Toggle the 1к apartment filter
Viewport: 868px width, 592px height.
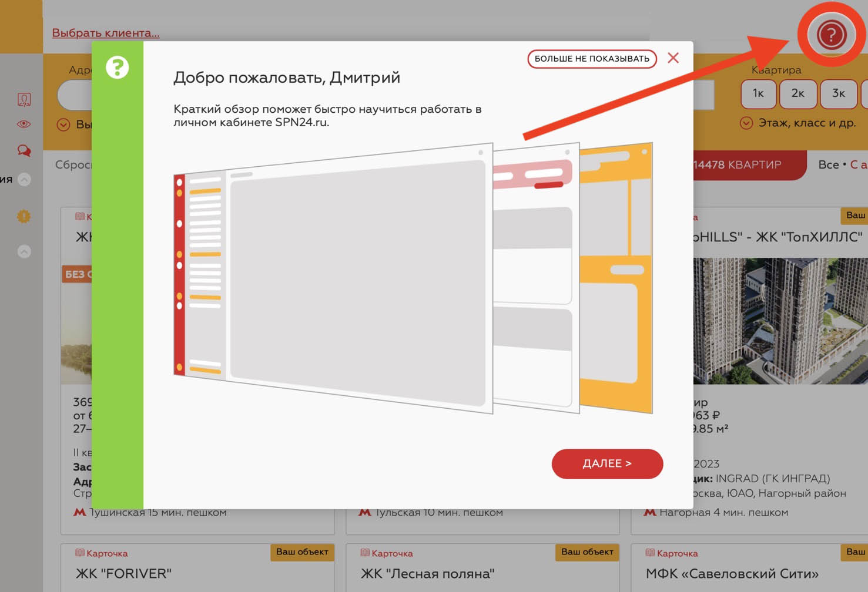pos(758,93)
